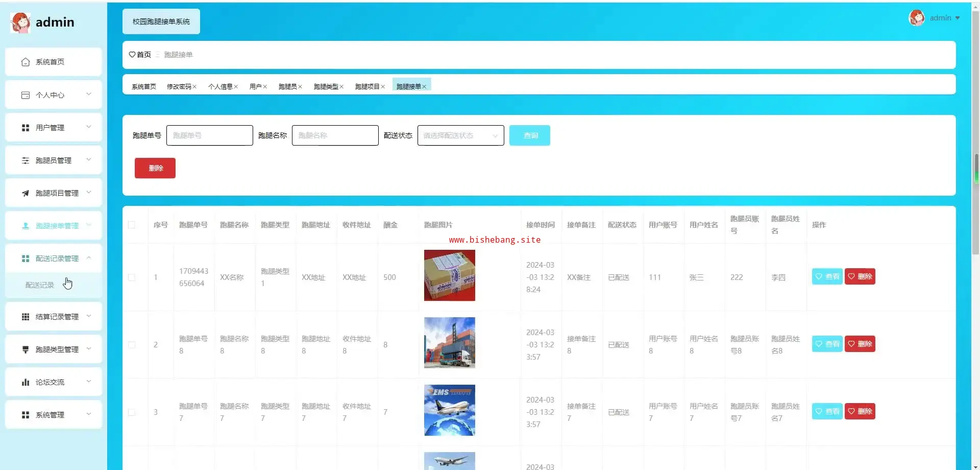Expand the 用户管理 menu chevron
This screenshot has height=470, width=980.
pyautogui.click(x=89, y=127)
